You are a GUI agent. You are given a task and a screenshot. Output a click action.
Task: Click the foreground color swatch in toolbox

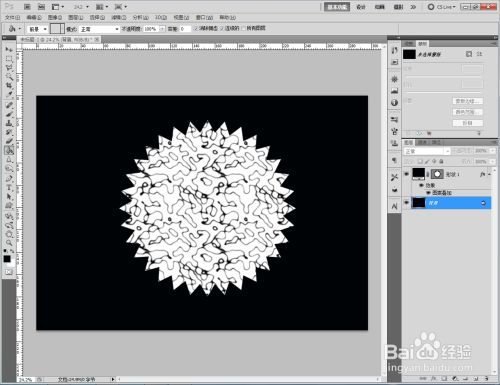(7, 259)
